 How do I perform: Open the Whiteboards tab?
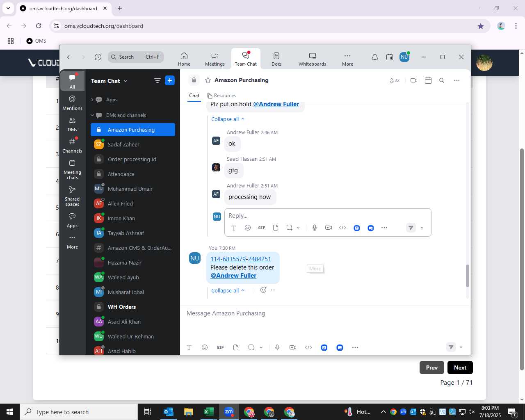312,59
